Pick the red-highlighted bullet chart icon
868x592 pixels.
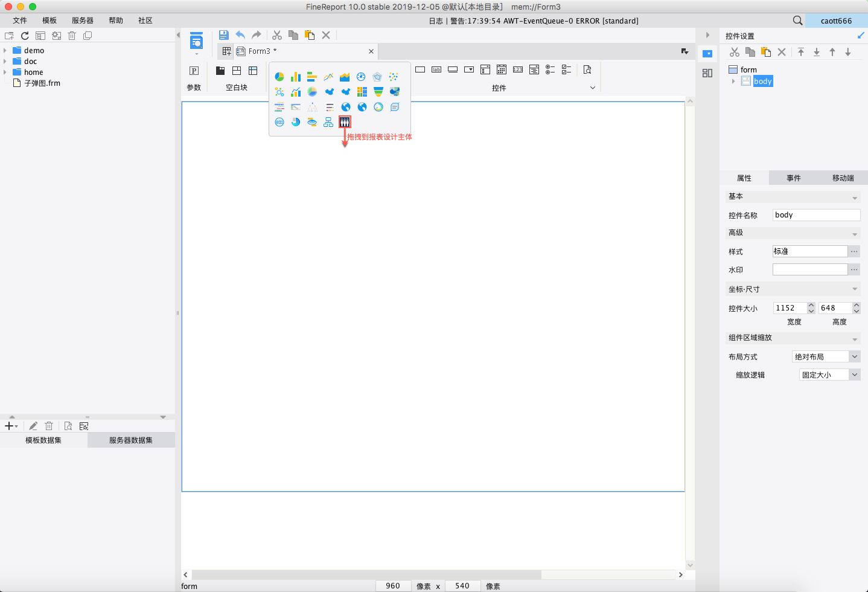tap(345, 122)
